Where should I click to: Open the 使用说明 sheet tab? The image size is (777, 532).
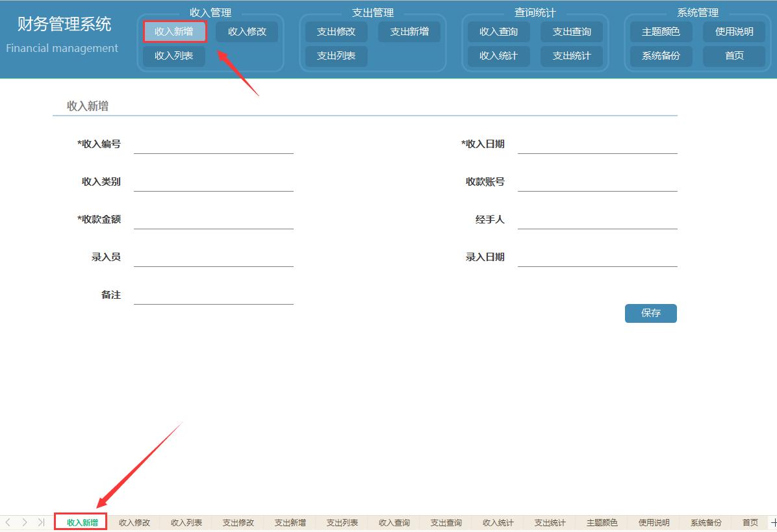653,522
